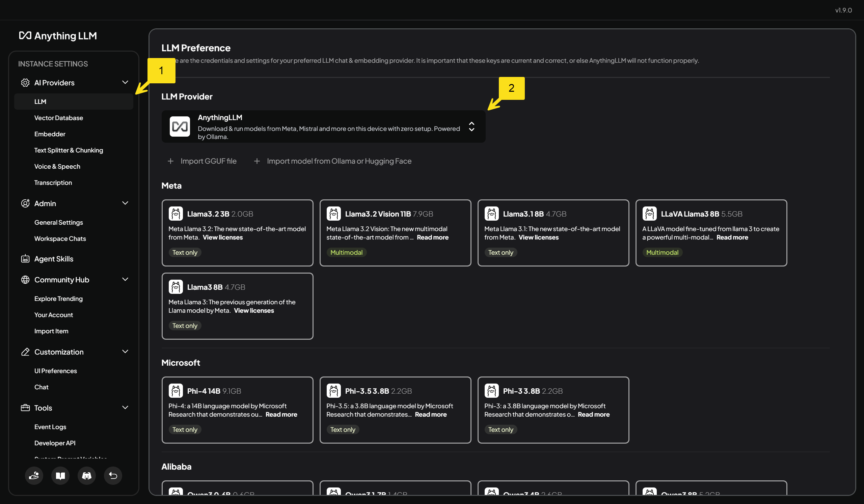Click Import GGUF file
The image size is (864, 504).
[x=202, y=161]
